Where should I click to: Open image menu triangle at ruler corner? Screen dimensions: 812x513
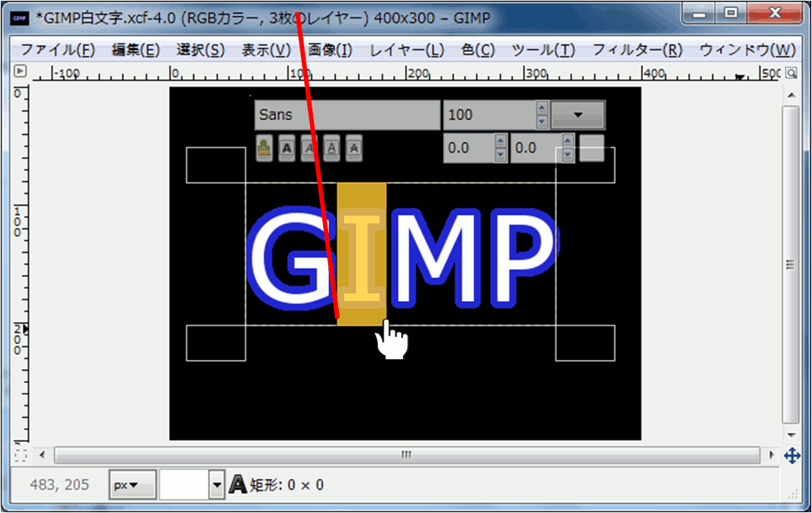[20, 72]
